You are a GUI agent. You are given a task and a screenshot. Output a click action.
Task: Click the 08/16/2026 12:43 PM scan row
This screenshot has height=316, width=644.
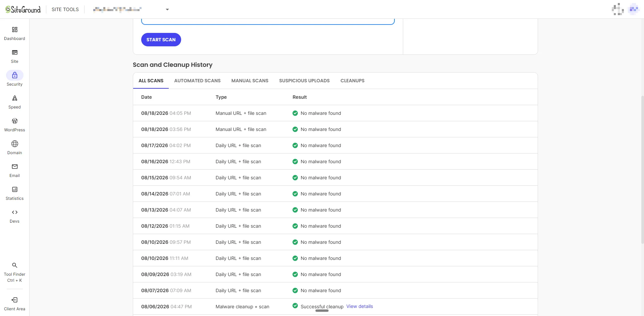click(x=335, y=162)
